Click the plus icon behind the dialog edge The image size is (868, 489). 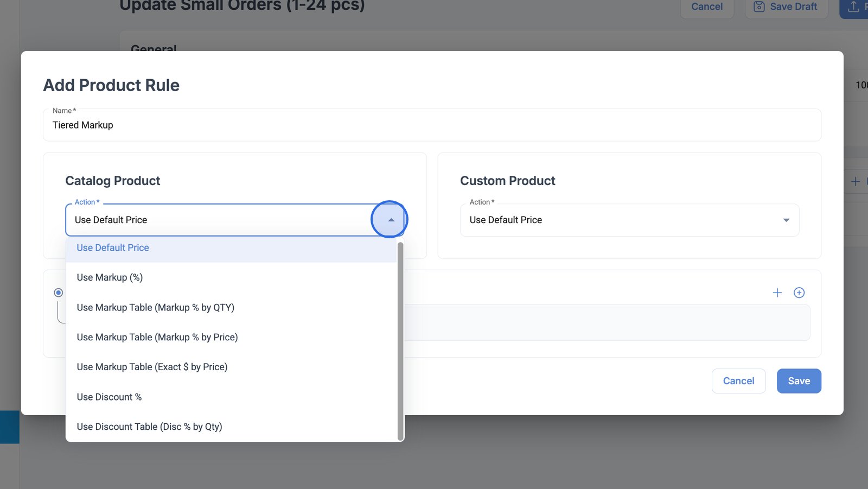click(x=856, y=181)
